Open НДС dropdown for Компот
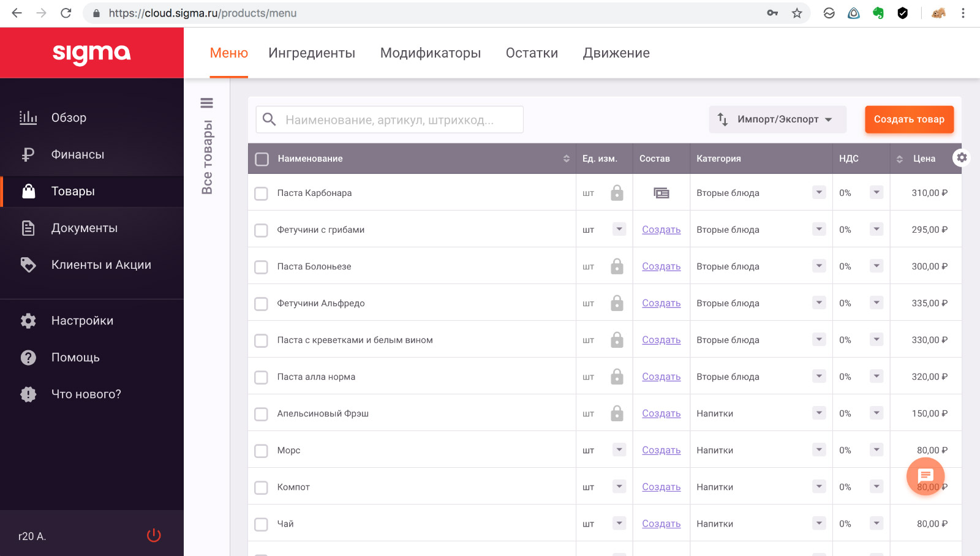Image resolution: width=980 pixels, height=556 pixels. [x=876, y=486]
